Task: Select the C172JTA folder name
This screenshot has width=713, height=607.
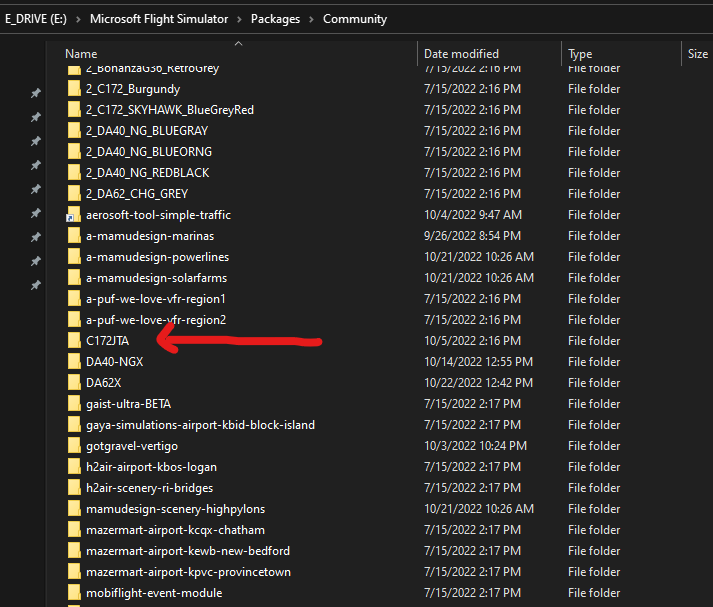Action: (107, 341)
